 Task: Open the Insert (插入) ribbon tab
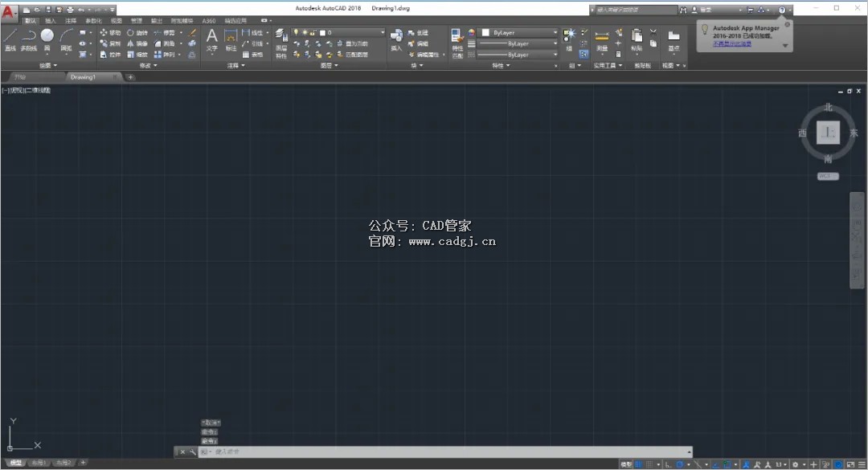coord(51,21)
